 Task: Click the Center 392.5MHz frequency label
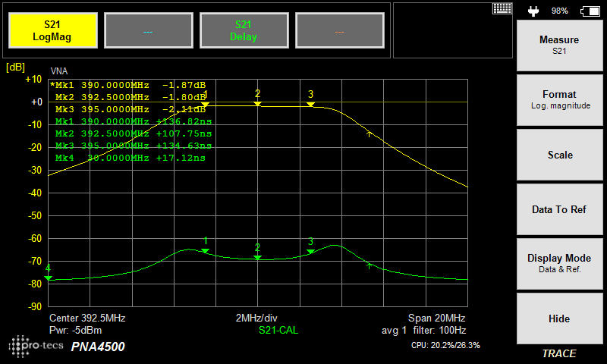(x=87, y=318)
